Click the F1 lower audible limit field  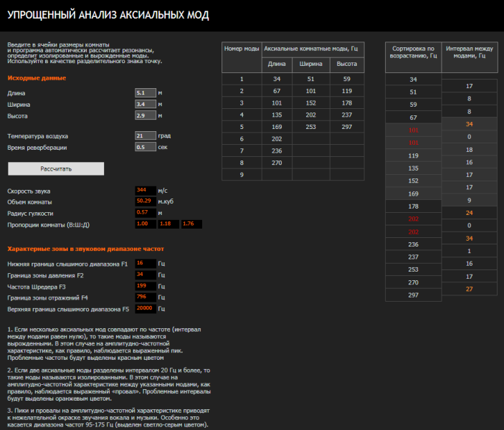pos(145,264)
